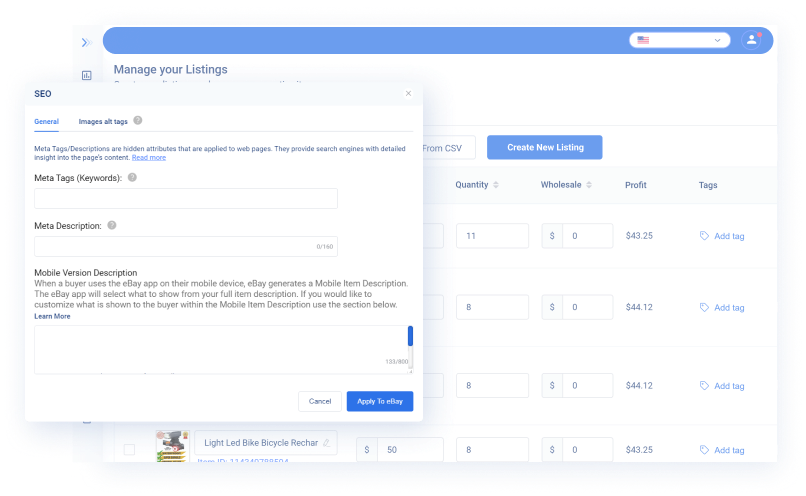Click the Profit column header
Viewport: 806px width, 496px height.
tap(636, 185)
